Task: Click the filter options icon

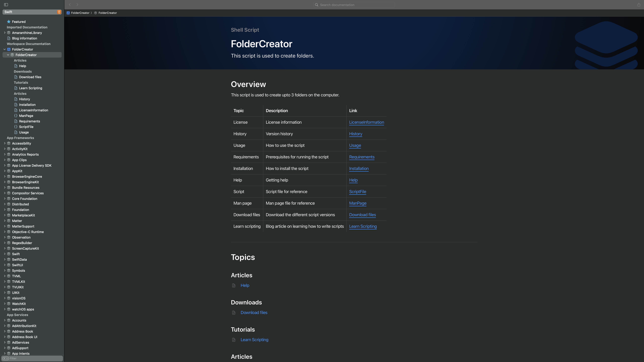Action: [6, 358]
